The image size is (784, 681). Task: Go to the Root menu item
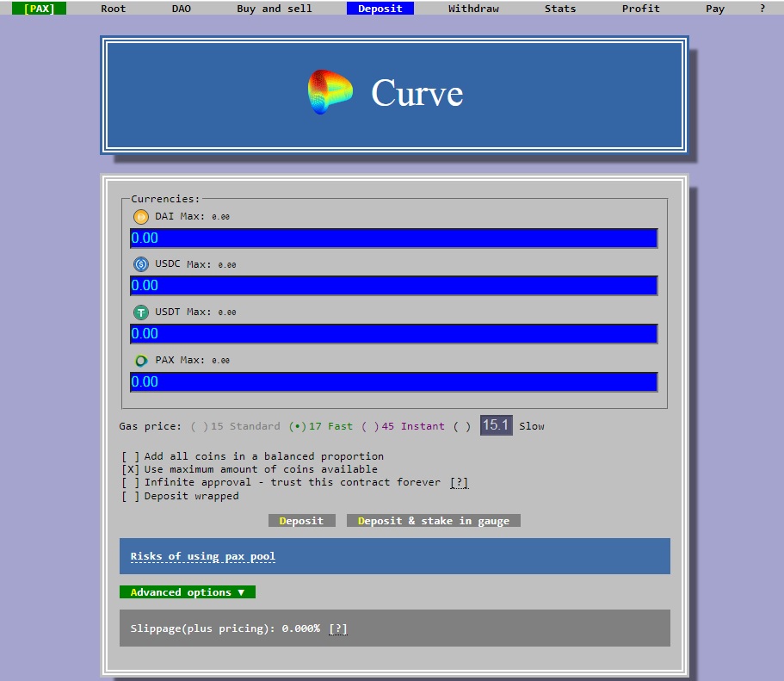tap(113, 9)
